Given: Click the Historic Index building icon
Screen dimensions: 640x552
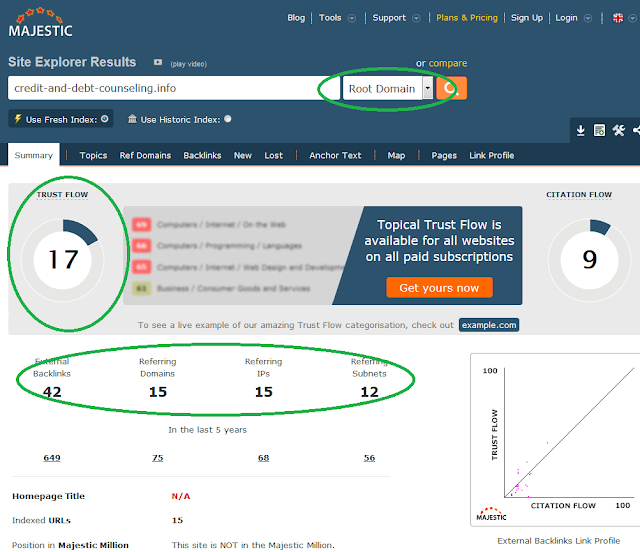Looking at the screenshot, I should point(132,119).
